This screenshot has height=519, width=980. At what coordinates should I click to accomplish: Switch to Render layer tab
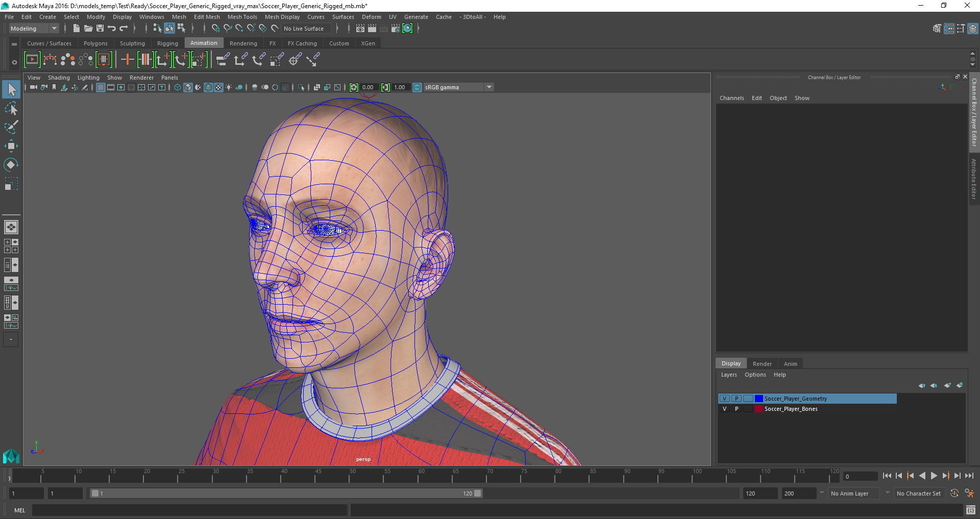click(762, 364)
